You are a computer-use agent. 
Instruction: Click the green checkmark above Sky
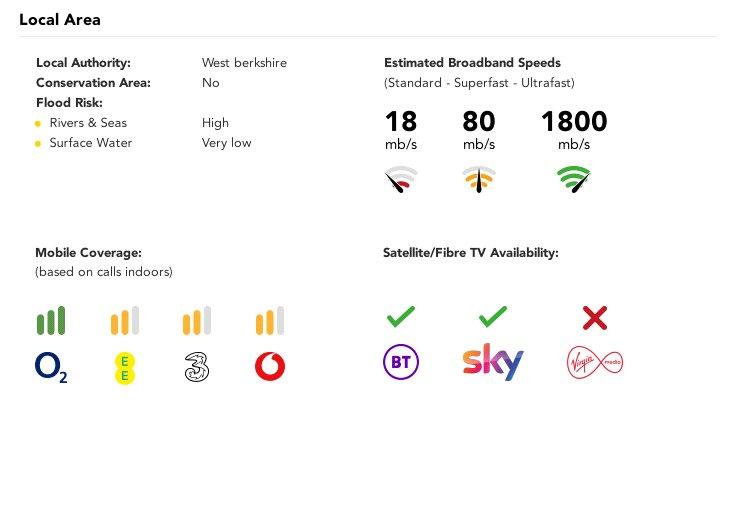pos(492,317)
